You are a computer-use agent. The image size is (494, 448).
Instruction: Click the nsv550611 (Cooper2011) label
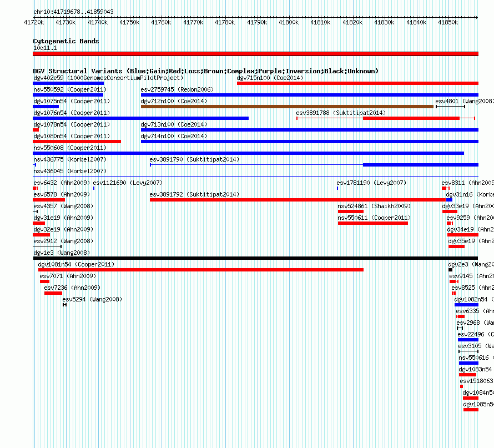(x=374, y=218)
